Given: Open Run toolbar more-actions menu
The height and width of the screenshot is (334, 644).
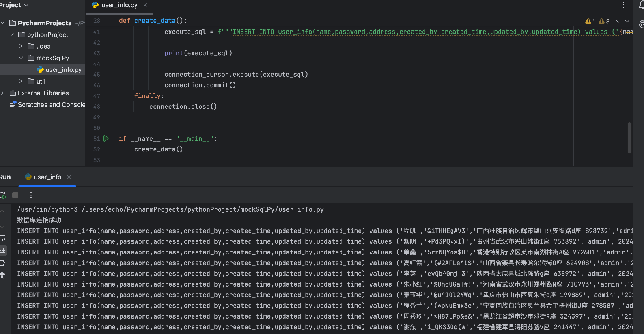Looking at the screenshot, I should [x=31, y=195].
